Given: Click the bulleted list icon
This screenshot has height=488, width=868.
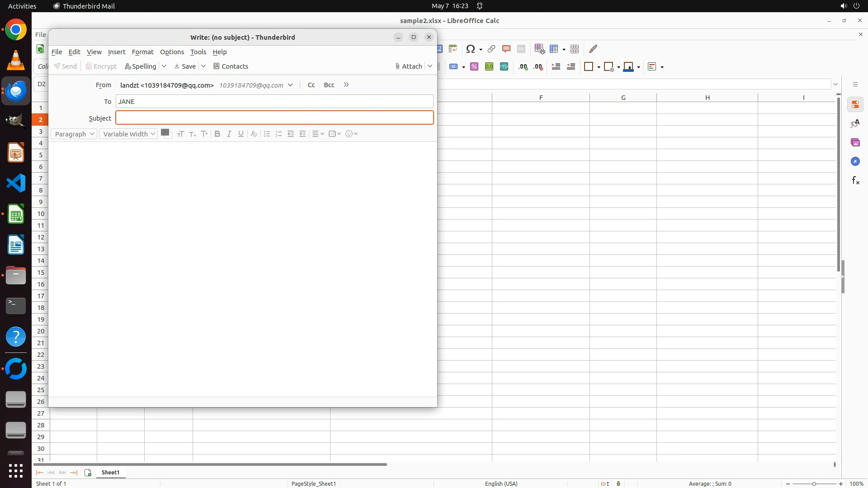Looking at the screenshot, I should 267,134.
